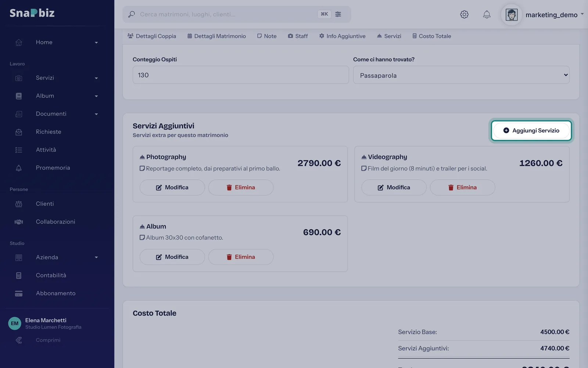Click the Attività list icon in sidebar

click(x=19, y=150)
